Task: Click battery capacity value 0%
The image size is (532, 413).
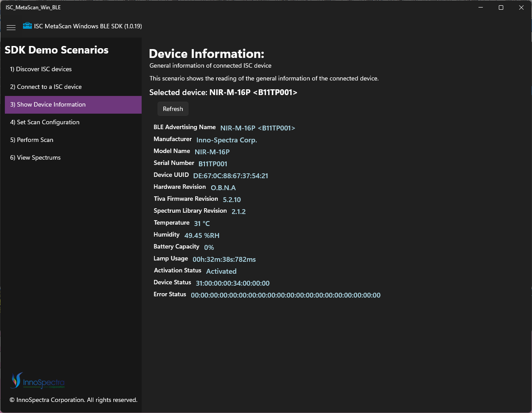Action: point(209,248)
